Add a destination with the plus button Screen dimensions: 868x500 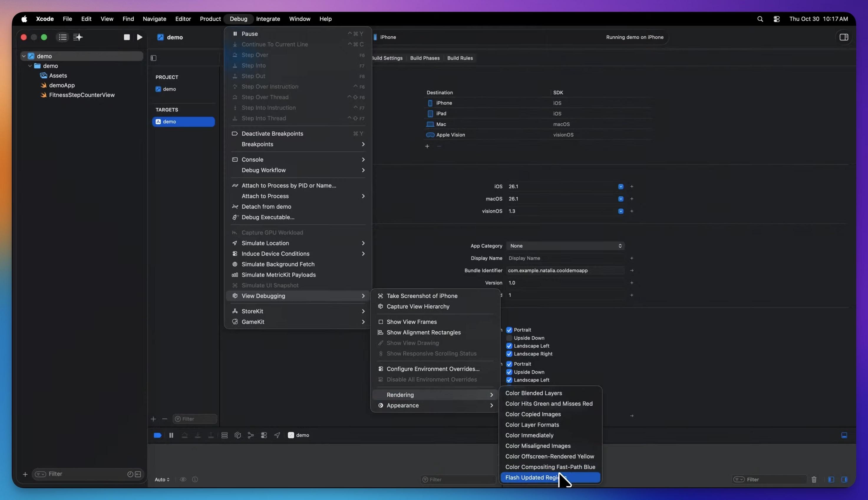tap(427, 146)
